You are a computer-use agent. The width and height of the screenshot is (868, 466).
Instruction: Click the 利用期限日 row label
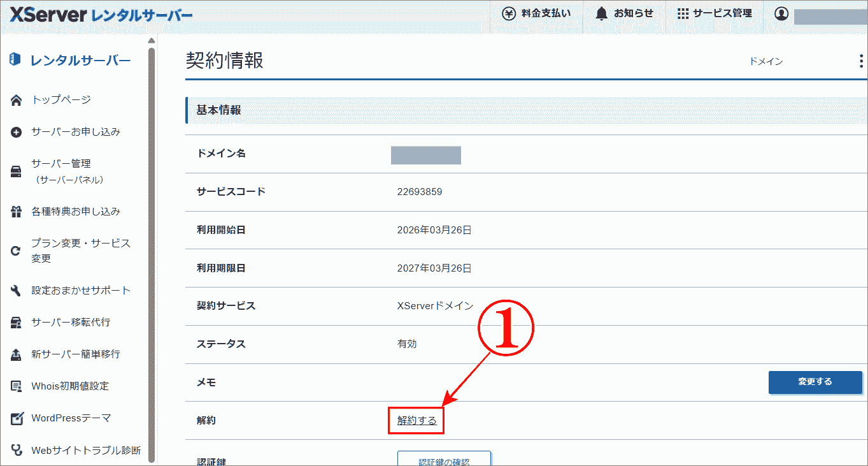(221, 268)
